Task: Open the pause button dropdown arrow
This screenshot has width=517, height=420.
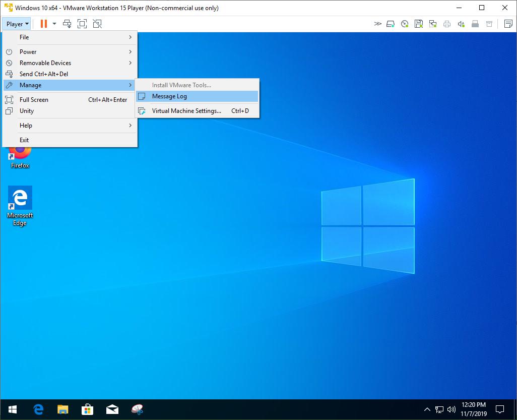Action: tap(54, 23)
